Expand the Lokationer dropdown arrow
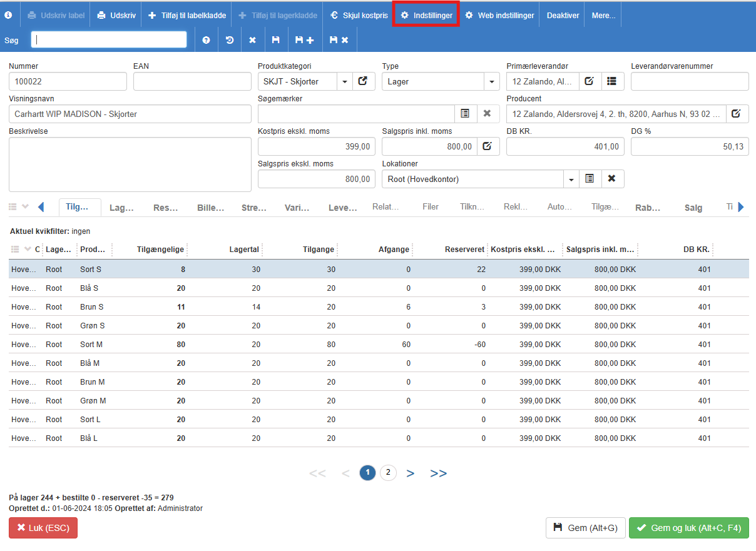The width and height of the screenshot is (756, 551). [571, 179]
